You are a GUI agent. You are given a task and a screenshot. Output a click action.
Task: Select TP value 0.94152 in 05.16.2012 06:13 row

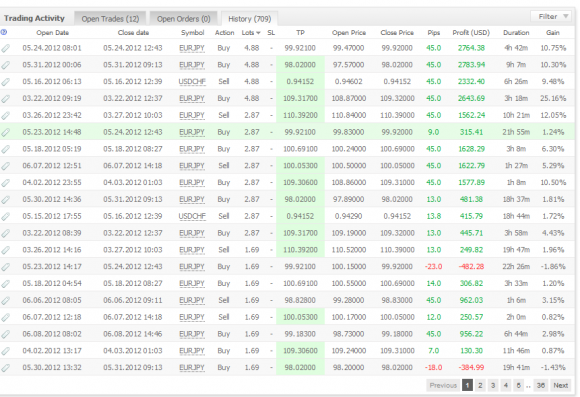(300, 82)
